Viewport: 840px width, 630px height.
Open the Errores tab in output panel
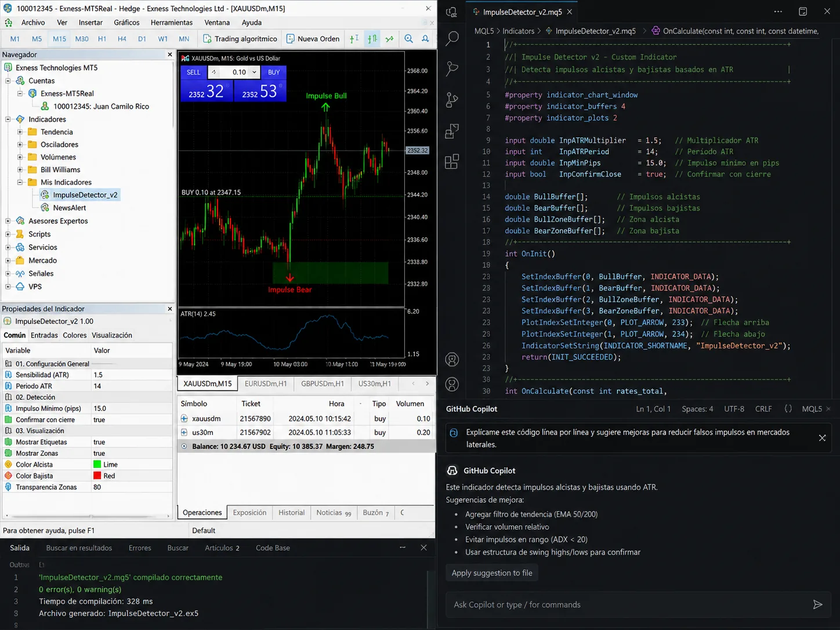click(140, 548)
